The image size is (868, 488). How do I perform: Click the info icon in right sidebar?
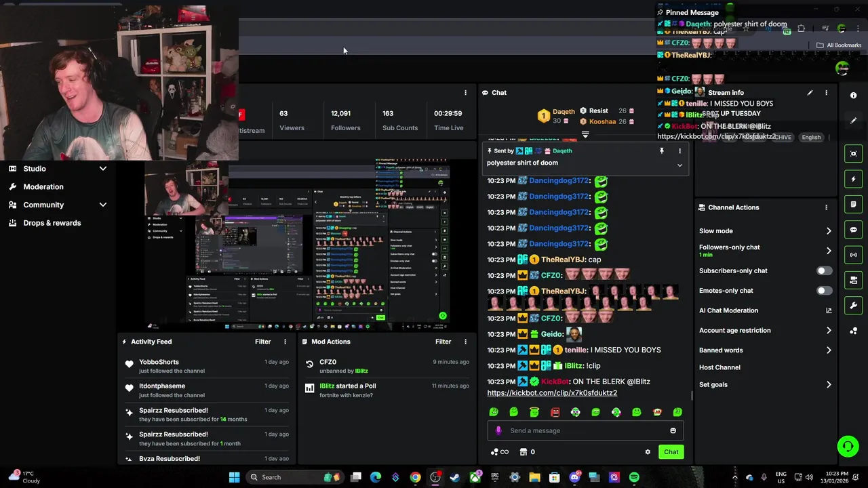point(854,96)
